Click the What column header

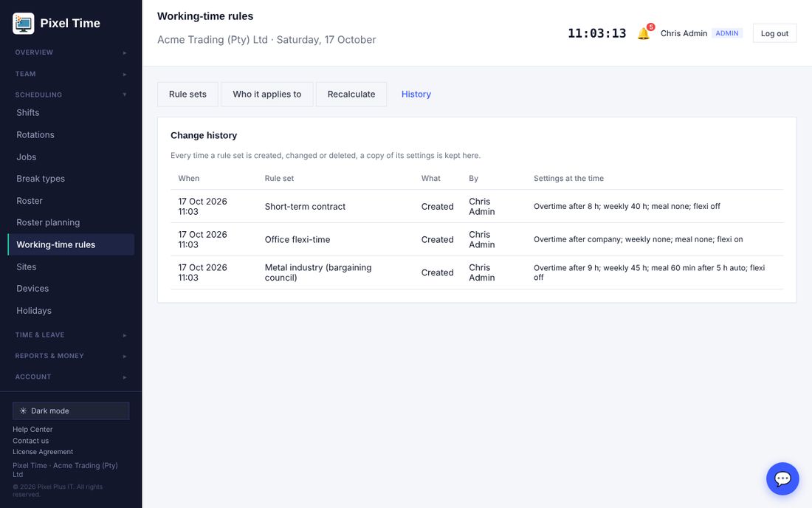(x=431, y=179)
